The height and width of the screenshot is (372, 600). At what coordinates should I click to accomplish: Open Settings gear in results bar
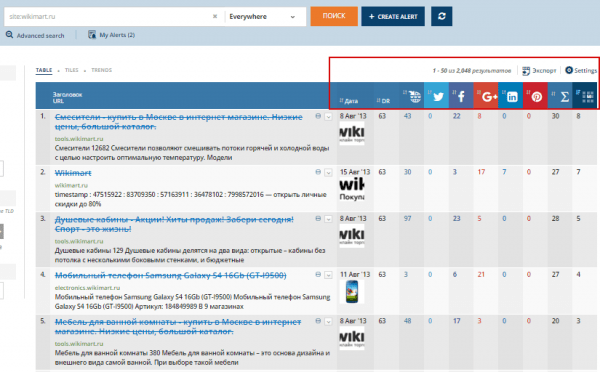pos(581,70)
